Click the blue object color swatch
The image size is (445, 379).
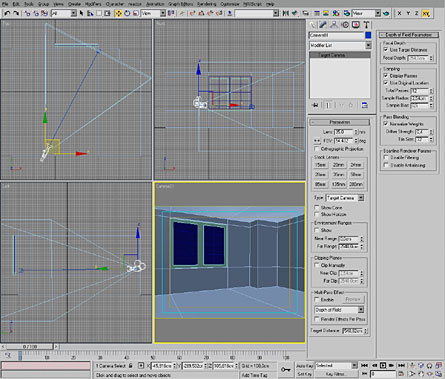(x=368, y=35)
